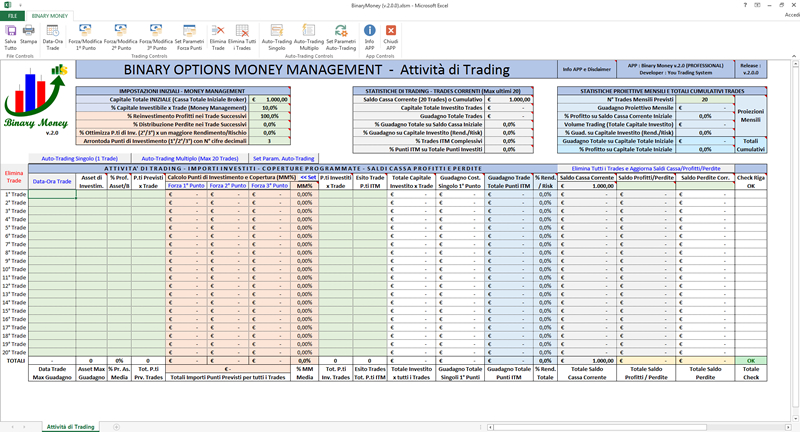Select the BINARY MONEY ribbon tab

pyautogui.click(x=50, y=16)
